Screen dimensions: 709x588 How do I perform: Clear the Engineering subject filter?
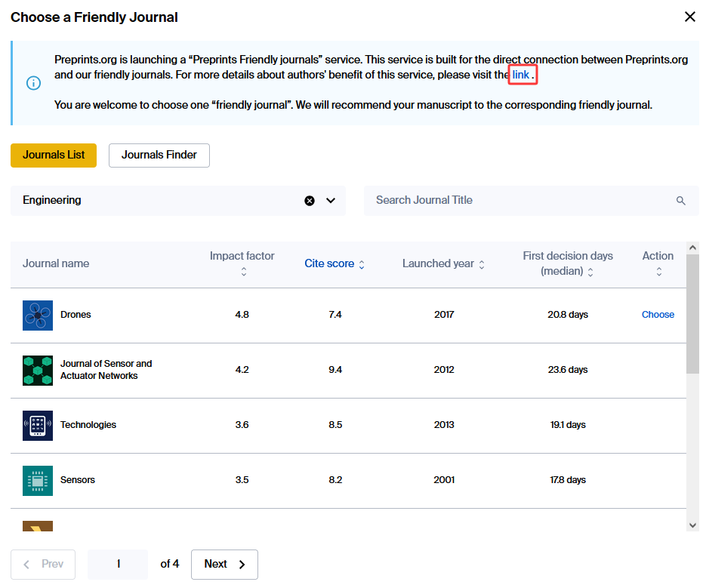(310, 201)
